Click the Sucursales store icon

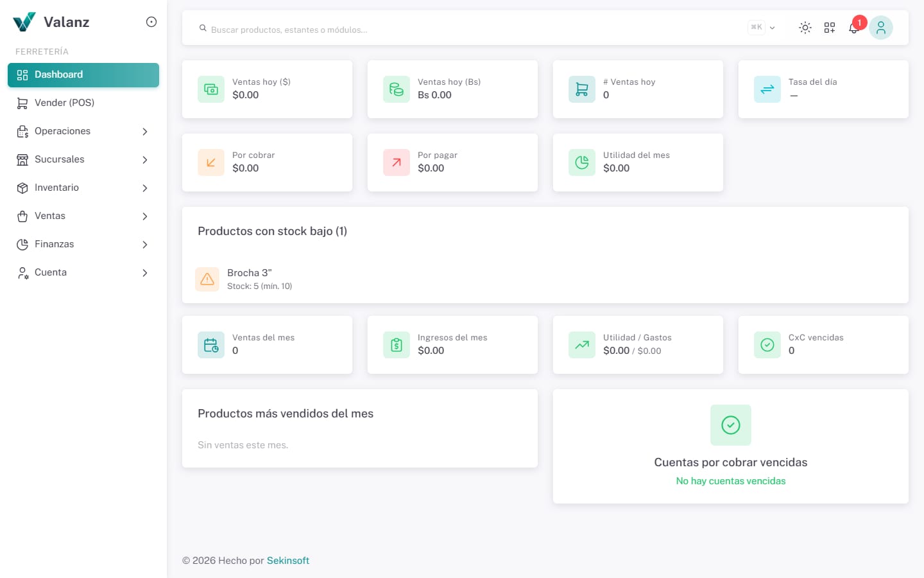[22, 160]
